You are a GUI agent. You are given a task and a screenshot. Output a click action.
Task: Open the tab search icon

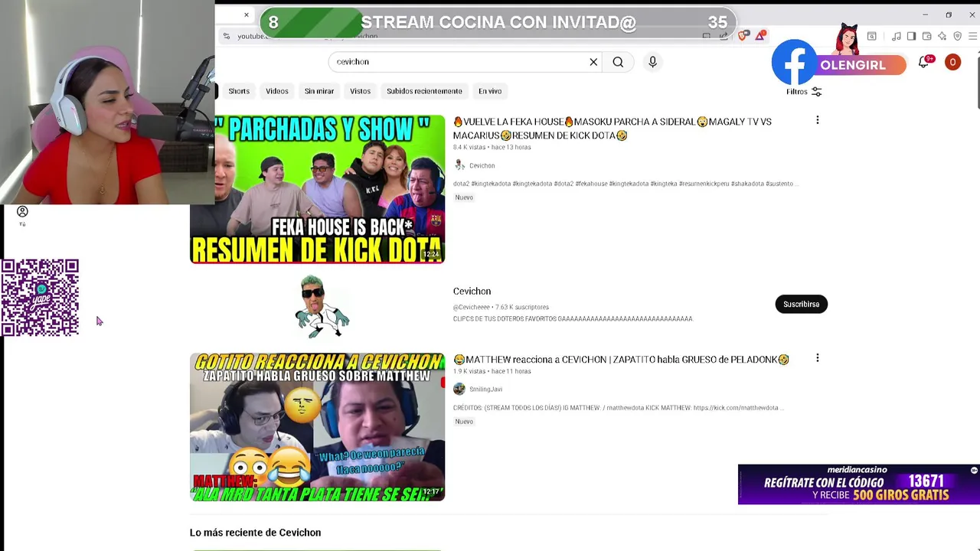click(x=871, y=36)
